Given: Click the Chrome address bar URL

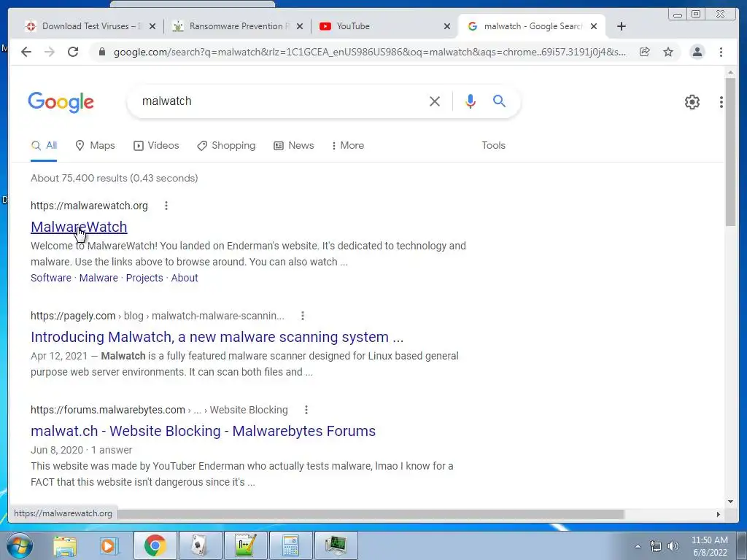Looking at the screenshot, I should pyautogui.click(x=370, y=52).
